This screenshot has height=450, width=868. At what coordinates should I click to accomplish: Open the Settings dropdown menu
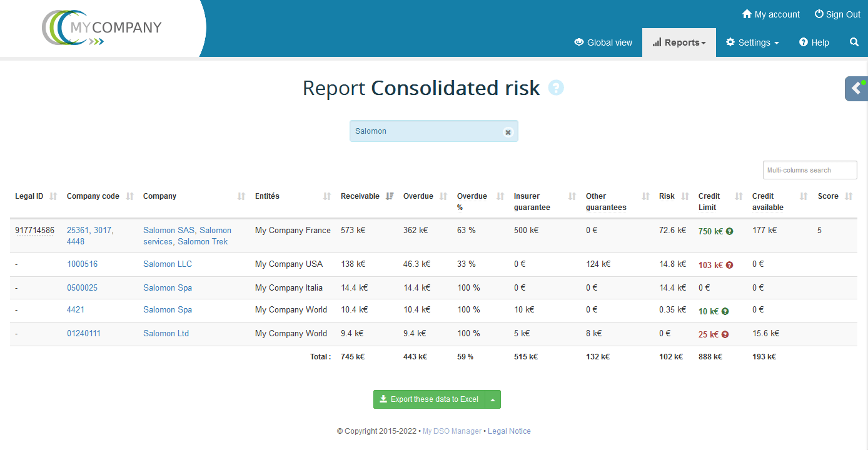pyautogui.click(x=752, y=42)
